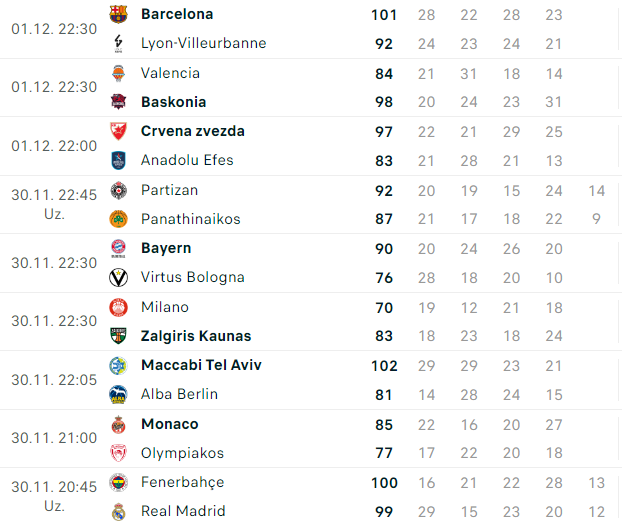Screen dimensions: 622x523
Task: Click Barcelona's final score 101
Action: [x=384, y=15]
